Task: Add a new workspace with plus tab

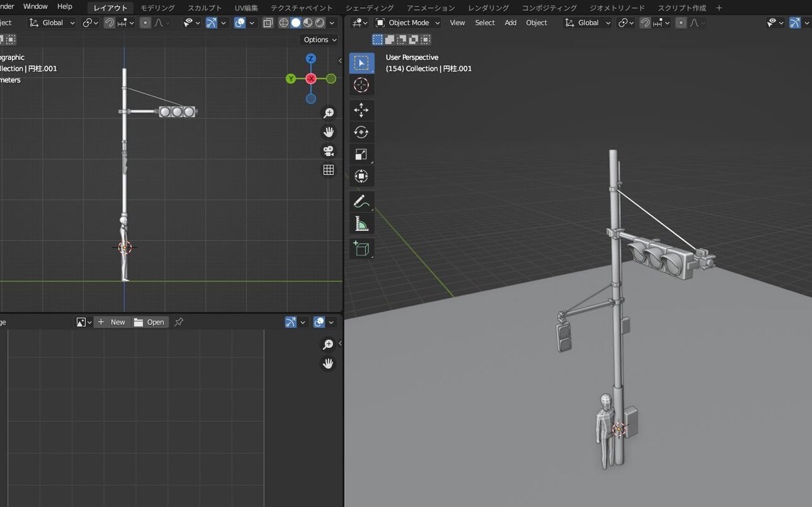Action: tap(719, 8)
